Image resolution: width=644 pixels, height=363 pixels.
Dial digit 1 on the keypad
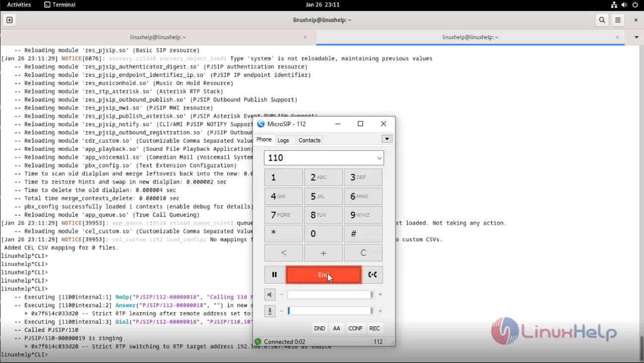283,178
